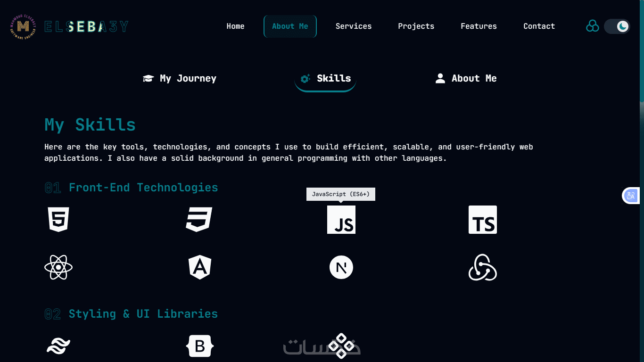The width and height of the screenshot is (644, 362).
Task: Select the HTML5 skill icon
Action: (58, 220)
